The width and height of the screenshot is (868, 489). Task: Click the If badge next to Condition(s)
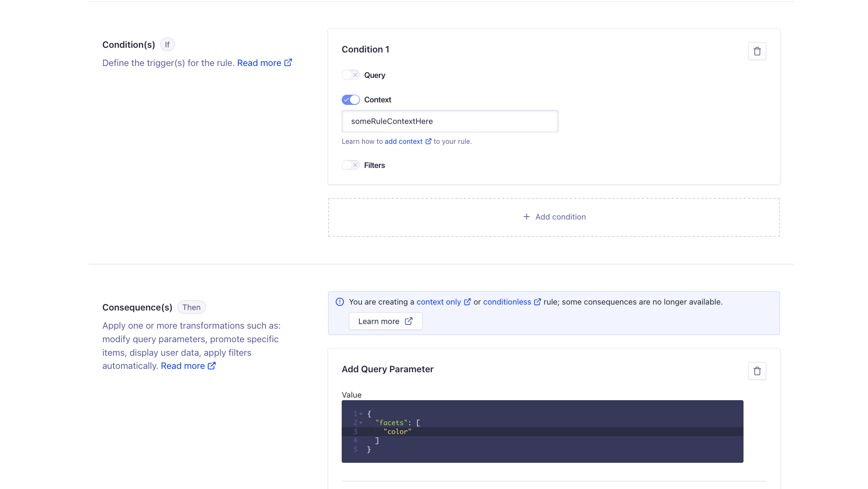point(167,44)
